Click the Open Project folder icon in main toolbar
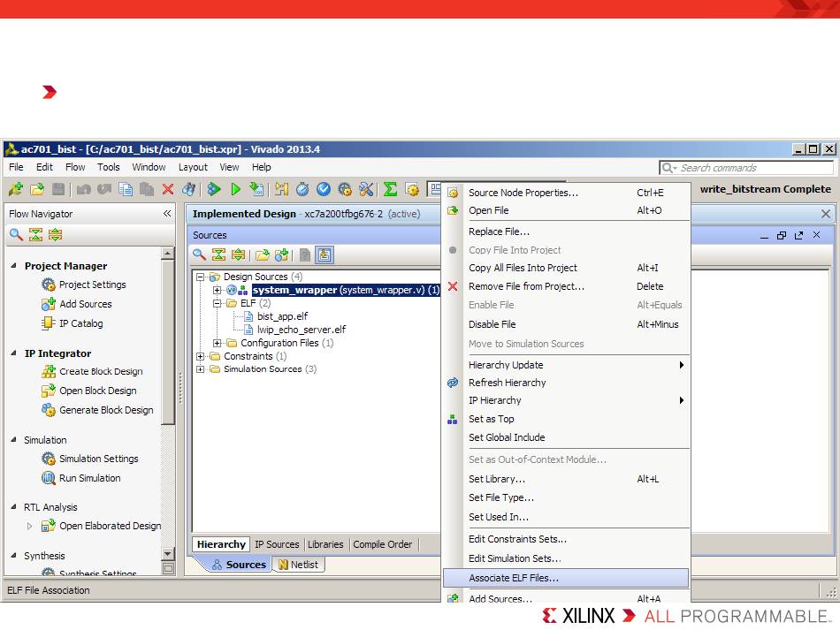Screen dimensions: 840x630 (37, 189)
